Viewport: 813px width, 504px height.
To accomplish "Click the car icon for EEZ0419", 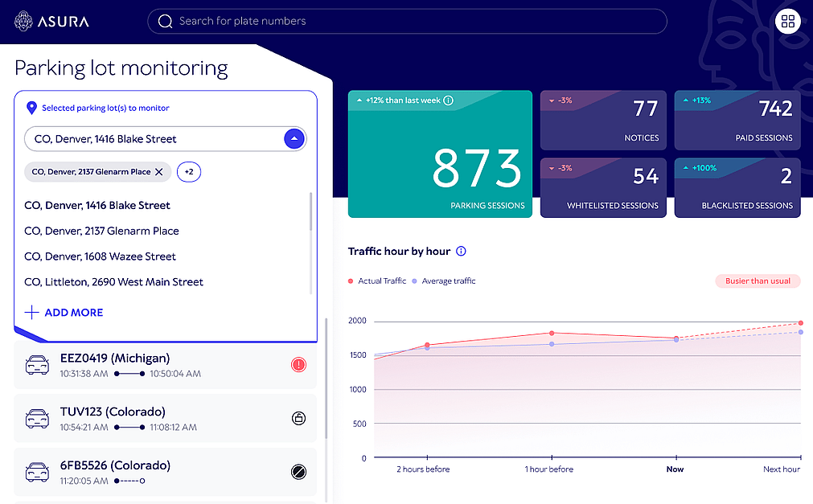I will coord(37,365).
